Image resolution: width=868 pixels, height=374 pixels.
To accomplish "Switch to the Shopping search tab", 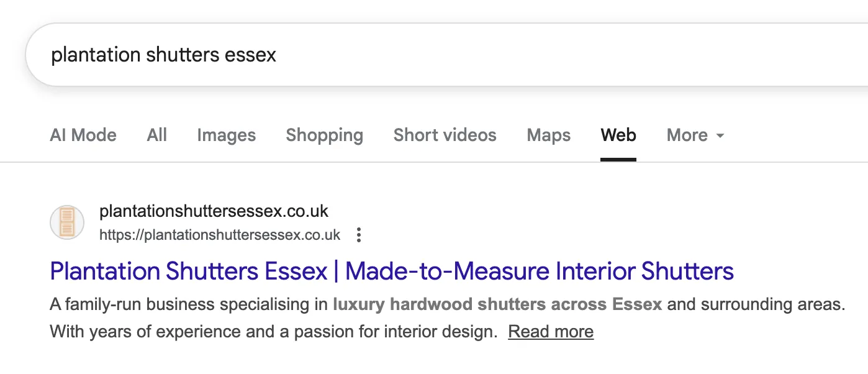I will tap(324, 135).
